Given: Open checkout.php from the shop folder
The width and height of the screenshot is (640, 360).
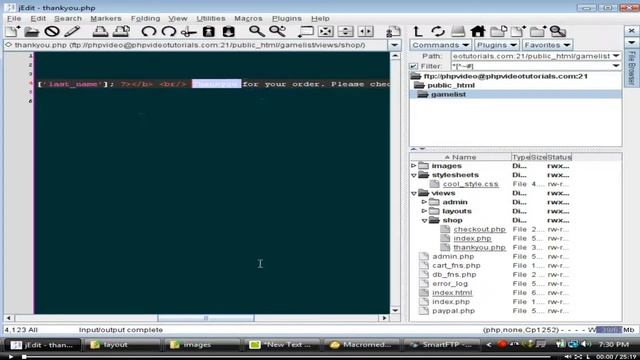Looking at the screenshot, I should point(479,229).
